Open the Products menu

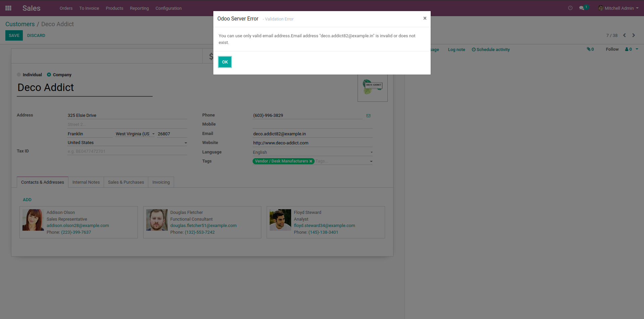coord(114,8)
